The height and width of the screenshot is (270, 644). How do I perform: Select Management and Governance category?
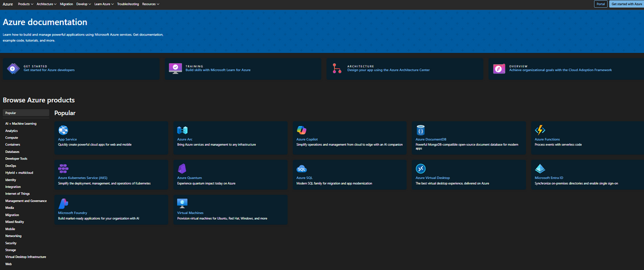pos(26,201)
